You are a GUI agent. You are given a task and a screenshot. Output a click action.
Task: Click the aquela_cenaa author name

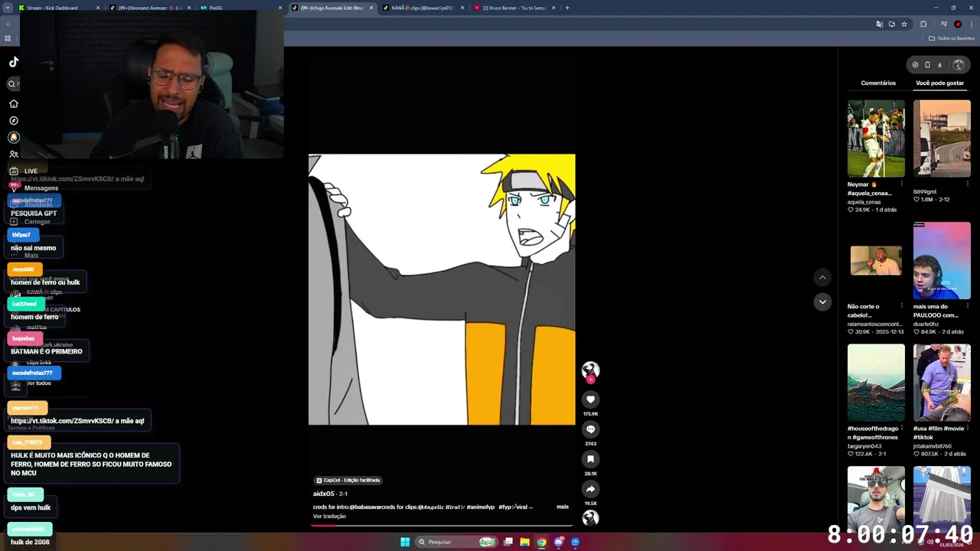point(864,202)
